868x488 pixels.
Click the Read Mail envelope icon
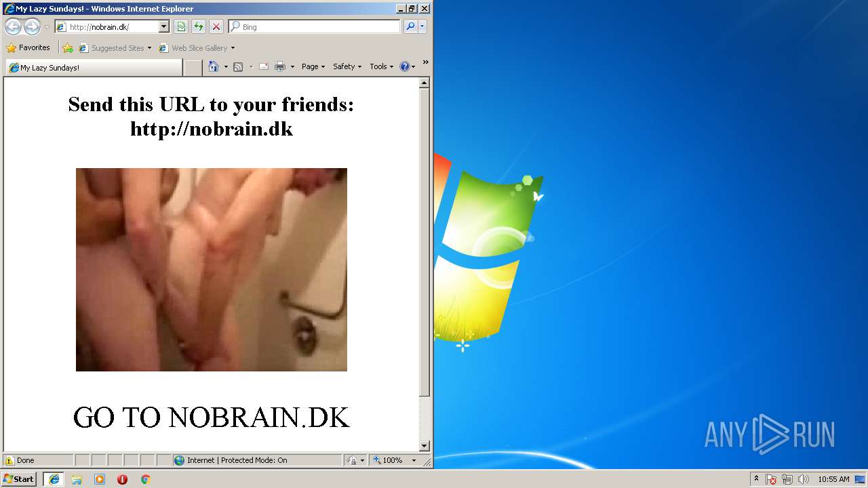pyautogui.click(x=264, y=66)
